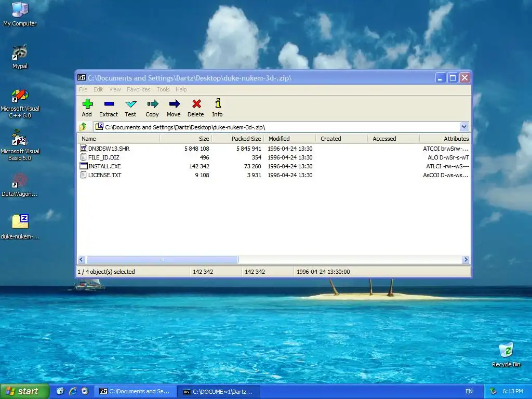532x399 pixels.
Task: Click packed size value 3 931
Action: (x=254, y=175)
